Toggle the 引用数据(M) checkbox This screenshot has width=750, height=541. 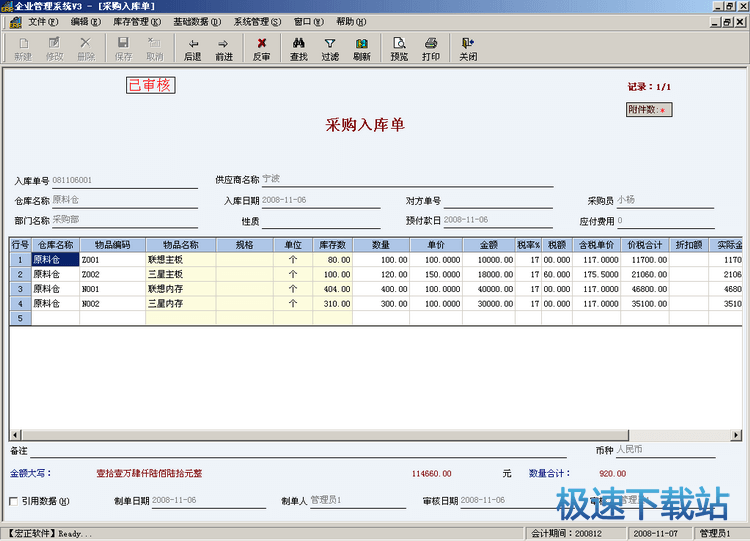pos(13,501)
